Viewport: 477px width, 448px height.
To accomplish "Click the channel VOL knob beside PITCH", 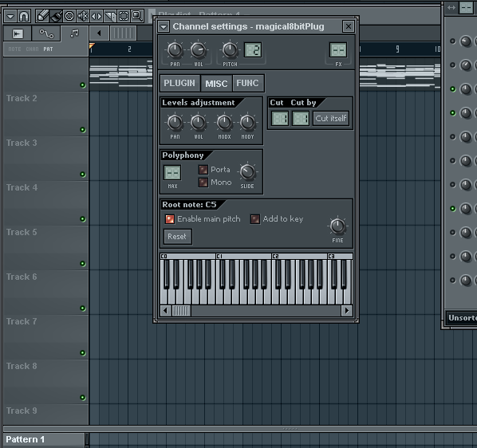I will (199, 50).
